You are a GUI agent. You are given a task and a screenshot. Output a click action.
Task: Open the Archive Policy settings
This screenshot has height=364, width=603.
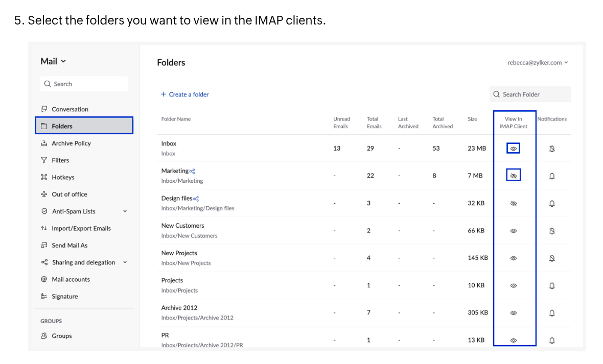tap(71, 143)
